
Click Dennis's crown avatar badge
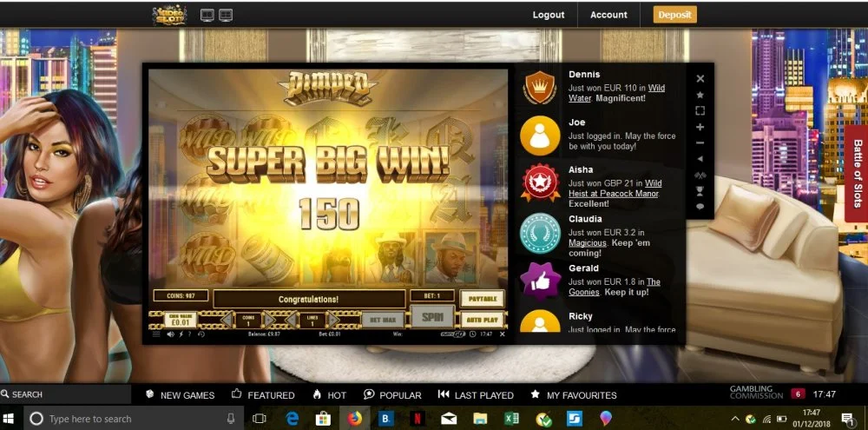coord(540,88)
